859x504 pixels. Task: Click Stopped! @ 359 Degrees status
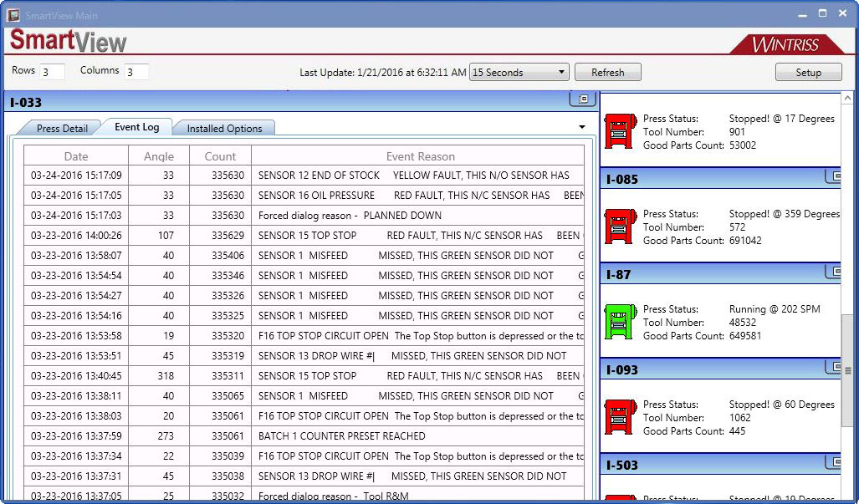click(785, 214)
